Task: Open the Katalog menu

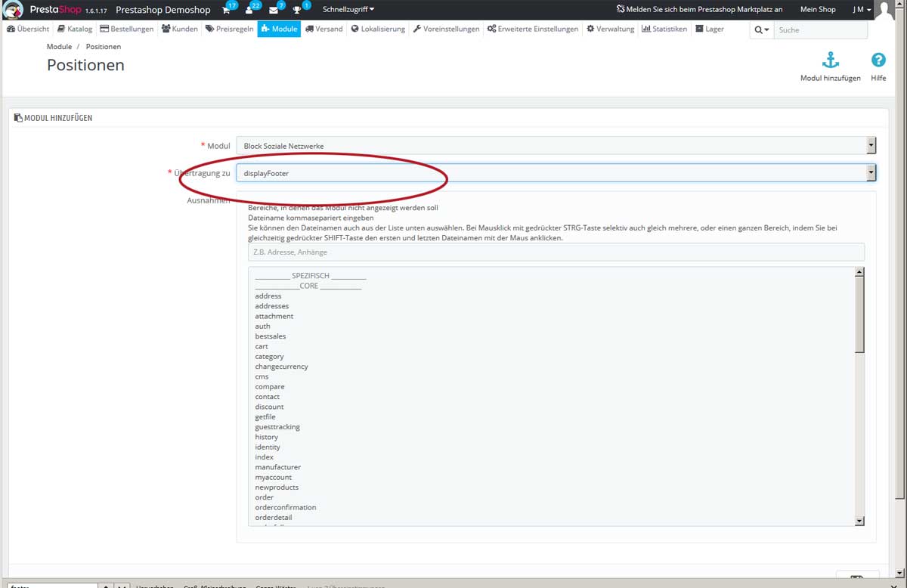Action: [75, 29]
